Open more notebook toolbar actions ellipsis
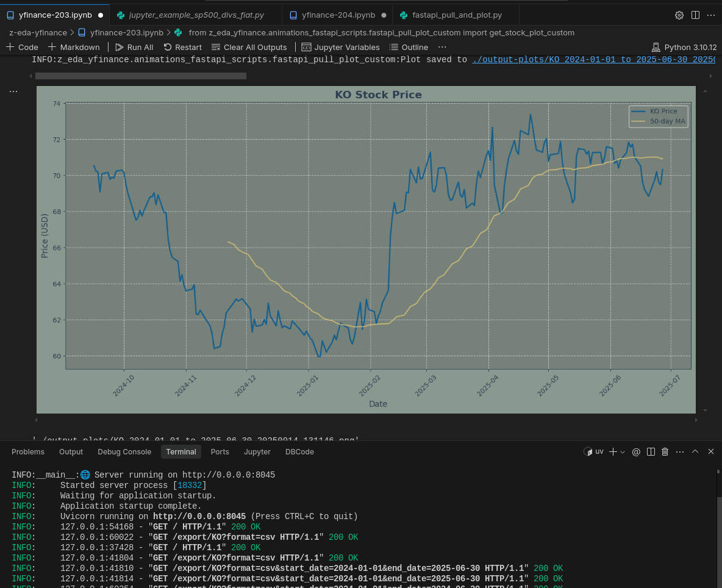Screen dimensions: 722x588 [442, 47]
